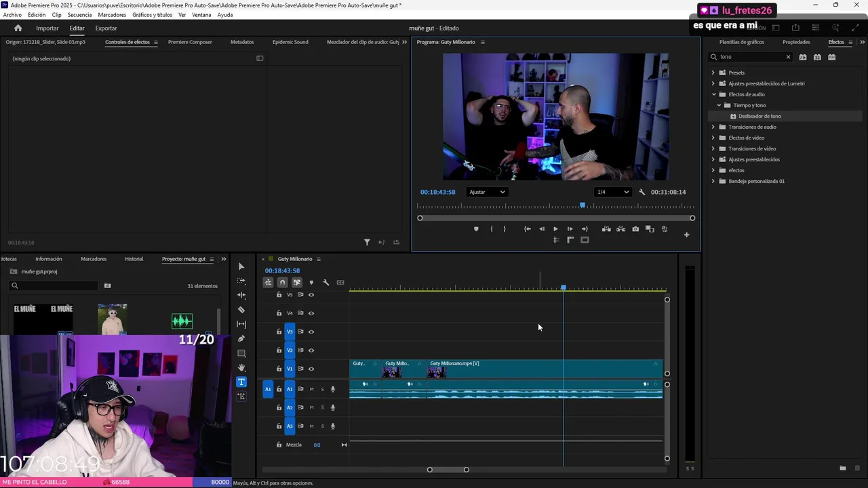
Task: Toggle insert sequences as nests
Action: (268, 283)
